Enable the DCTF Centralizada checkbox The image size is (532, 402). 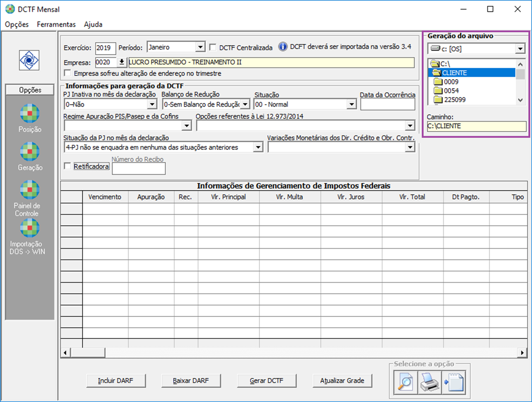(x=213, y=47)
